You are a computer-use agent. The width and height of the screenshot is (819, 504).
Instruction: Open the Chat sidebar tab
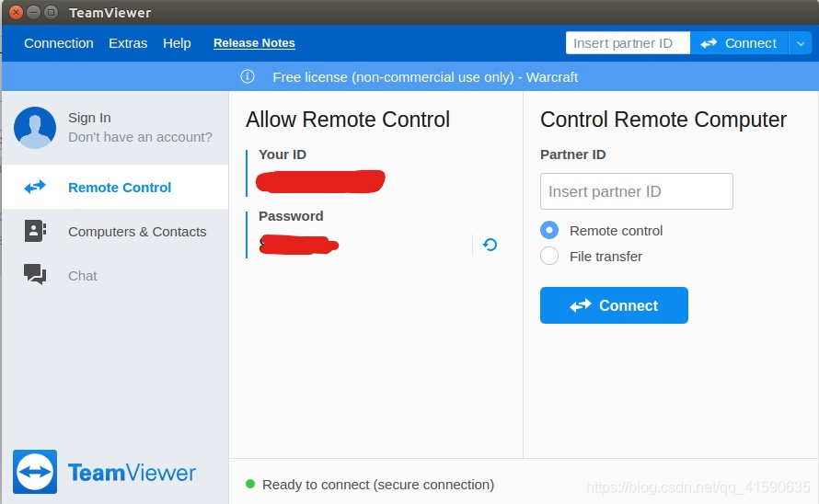[115, 275]
